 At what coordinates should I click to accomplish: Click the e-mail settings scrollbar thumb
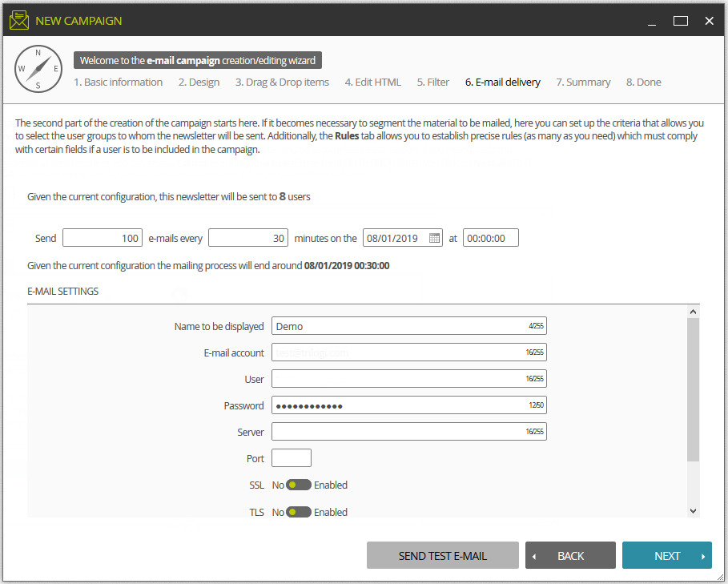[693, 389]
